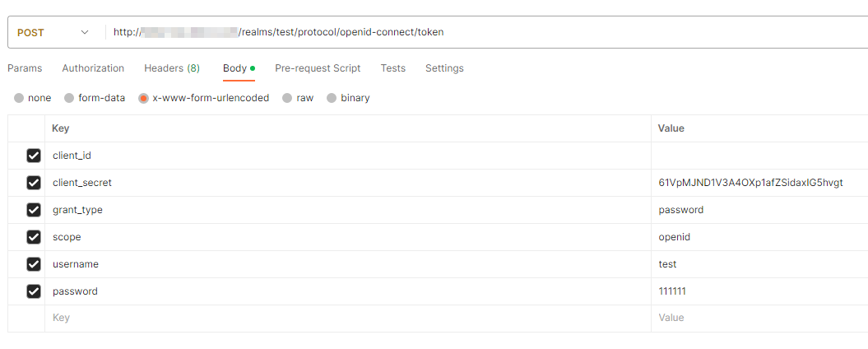Choose the x-www-form-urlencoded radio button
The height and width of the screenshot is (349, 868).
click(143, 98)
